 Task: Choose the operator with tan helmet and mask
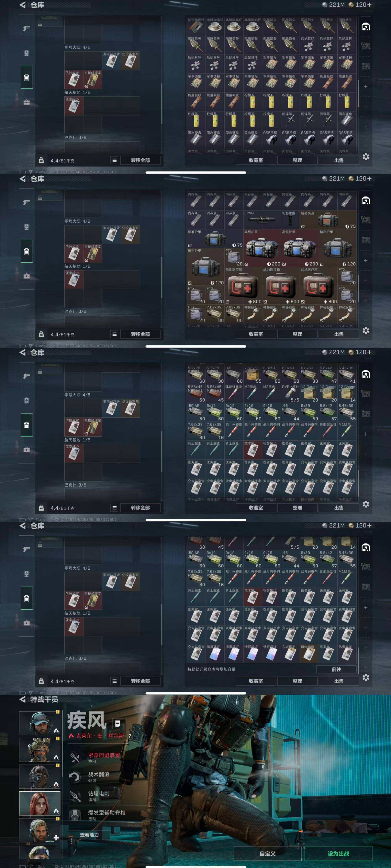pos(40,750)
